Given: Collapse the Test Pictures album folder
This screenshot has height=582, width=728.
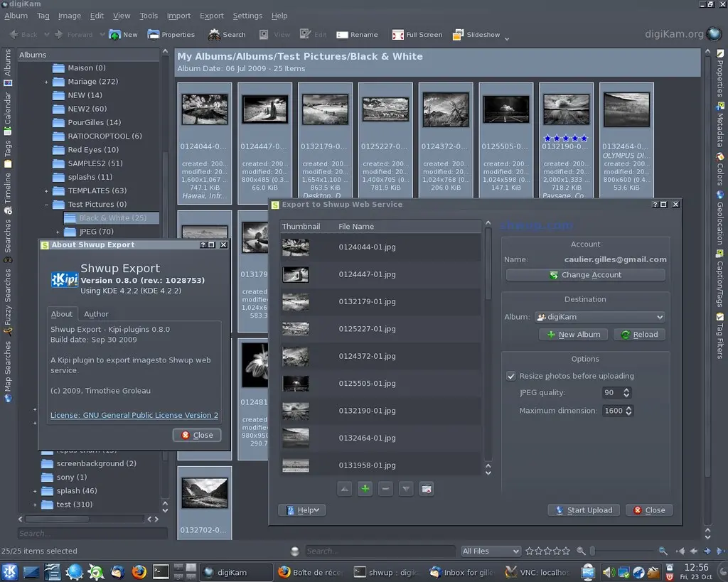Looking at the screenshot, I should coord(46,205).
